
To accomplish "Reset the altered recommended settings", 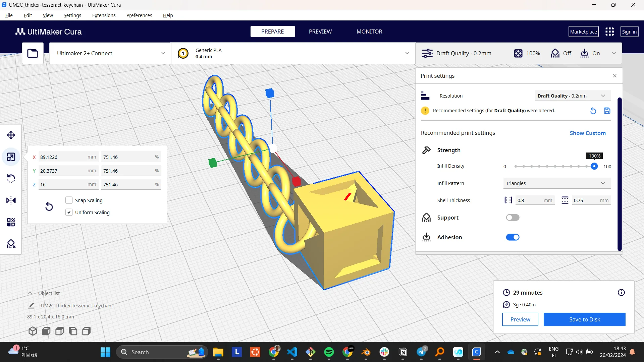I will 593,111.
